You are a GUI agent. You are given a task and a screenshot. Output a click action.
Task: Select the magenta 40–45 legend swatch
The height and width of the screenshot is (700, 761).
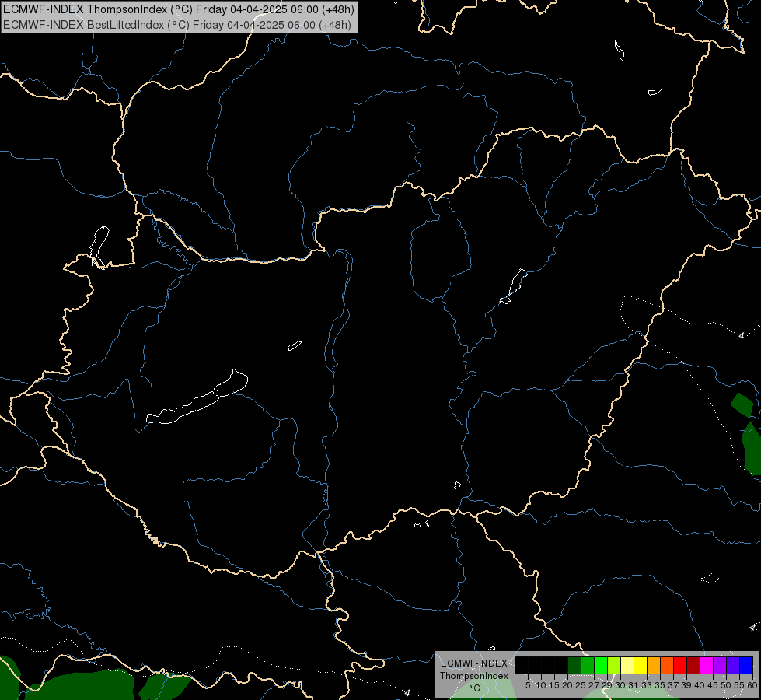707,665
